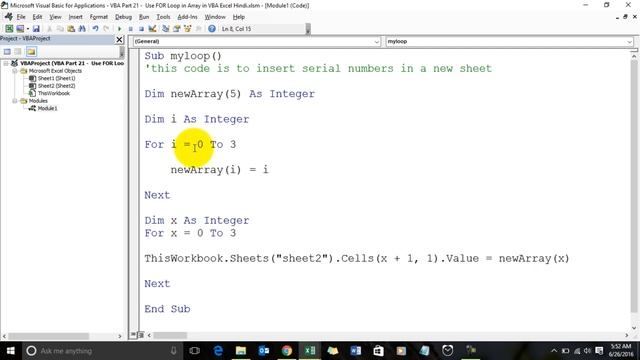
Task: Open the Insert UserForm dropdown arrow
Action: (x=27, y=29)
